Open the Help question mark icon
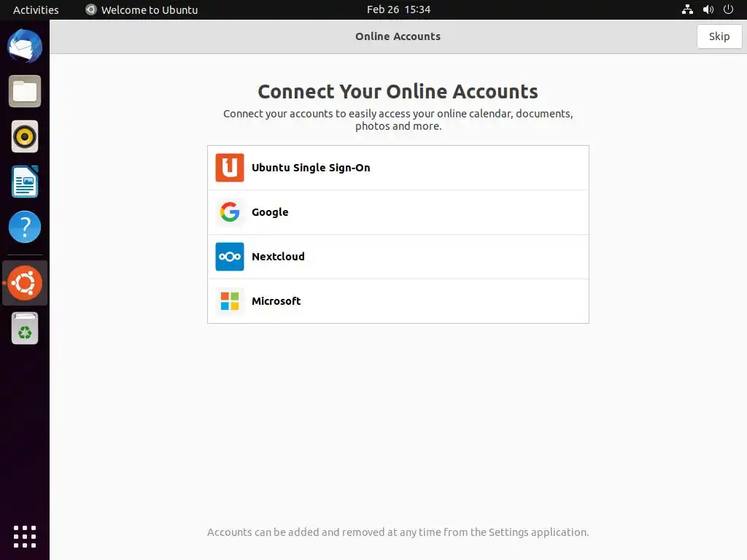 25,227
